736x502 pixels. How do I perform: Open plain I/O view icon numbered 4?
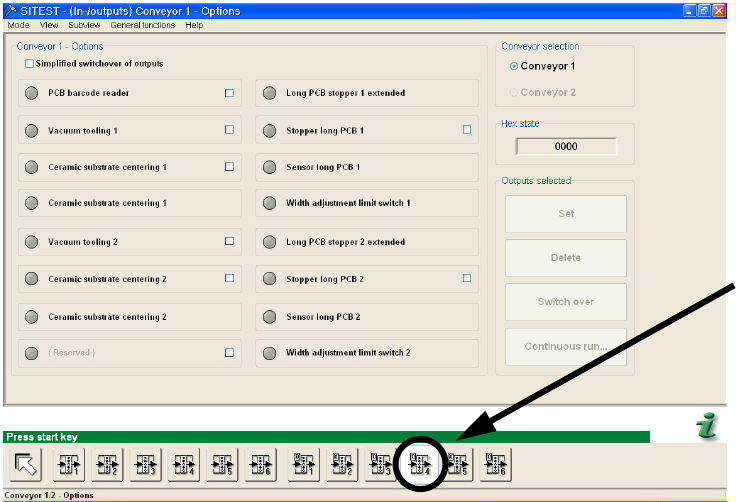(184, 464)
